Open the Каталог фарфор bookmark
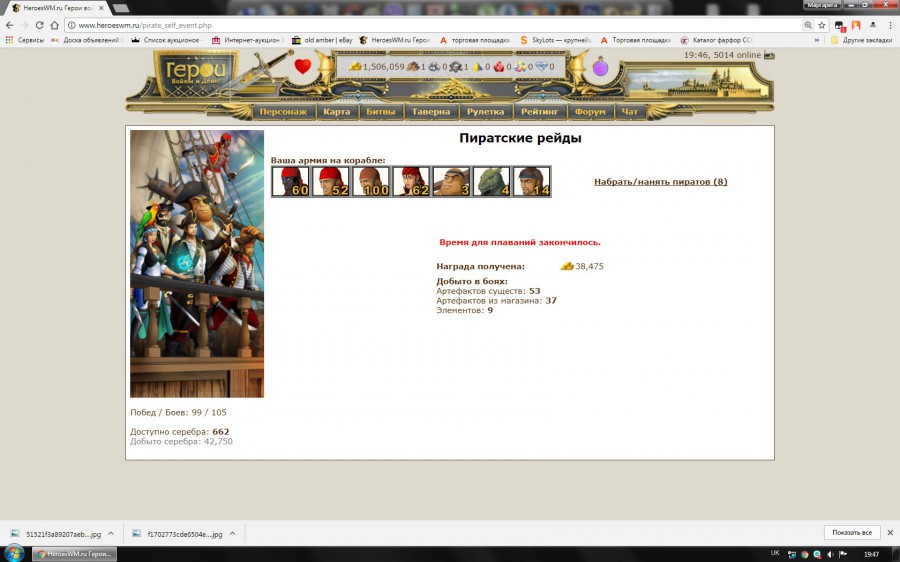The image size is (900, 562). [717, 40]
